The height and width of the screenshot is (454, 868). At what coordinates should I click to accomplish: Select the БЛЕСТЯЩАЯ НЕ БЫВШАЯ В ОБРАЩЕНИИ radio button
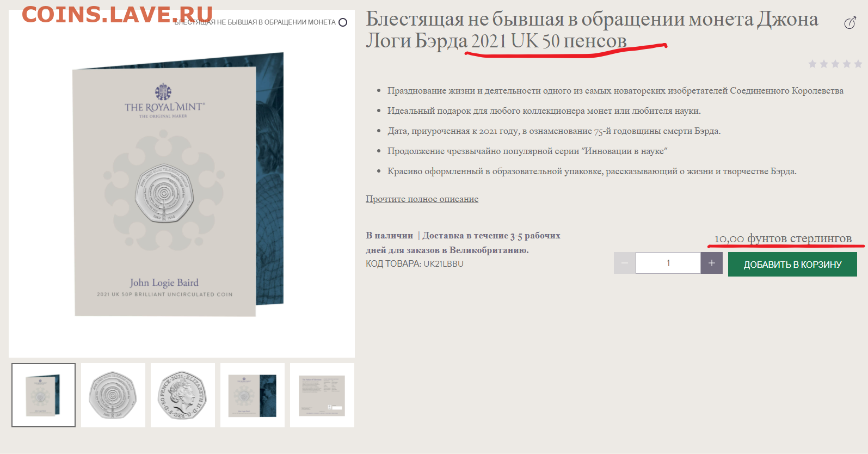tap(343, 22)
